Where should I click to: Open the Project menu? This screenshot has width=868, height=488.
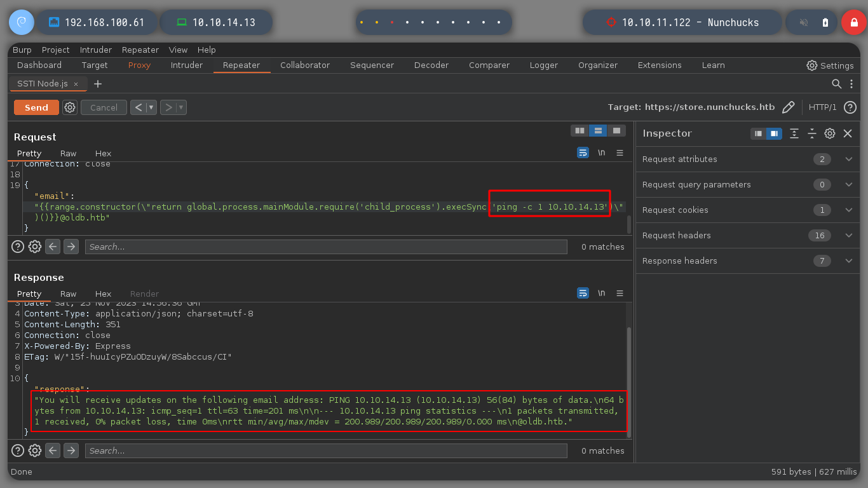point(56,50)
